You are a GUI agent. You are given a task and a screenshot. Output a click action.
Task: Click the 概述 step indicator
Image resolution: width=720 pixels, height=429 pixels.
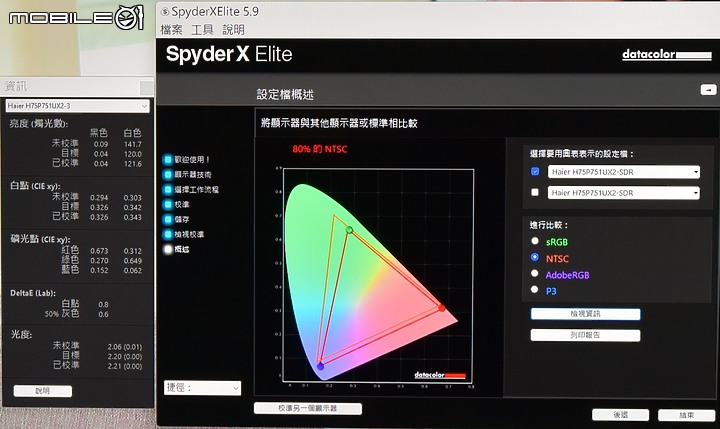point(168,249)
